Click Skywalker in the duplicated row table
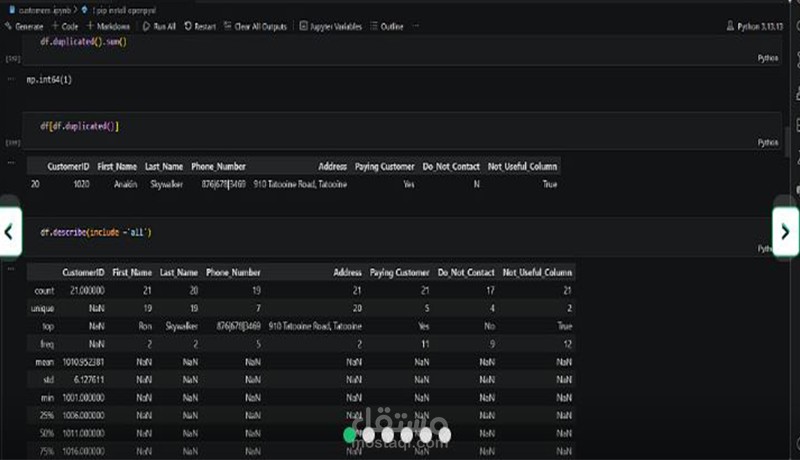The image size is (800, 460). pyautogui.click(x=166, y=184)
